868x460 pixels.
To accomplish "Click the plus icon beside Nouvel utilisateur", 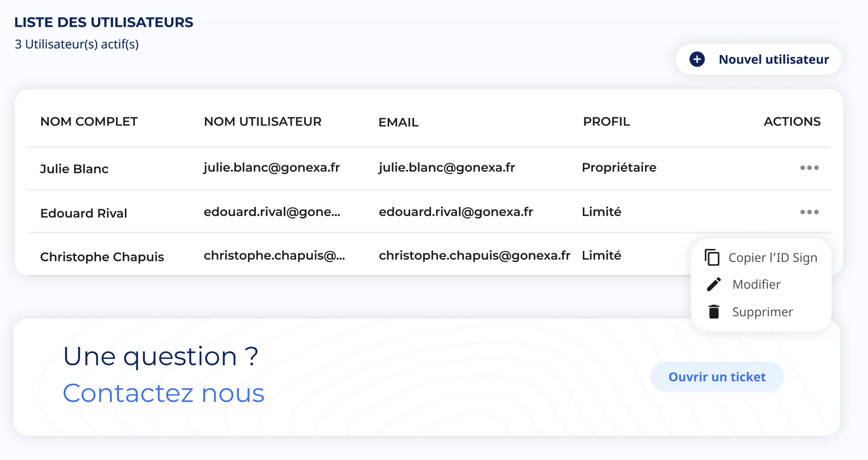I will (x=697, y=59).
